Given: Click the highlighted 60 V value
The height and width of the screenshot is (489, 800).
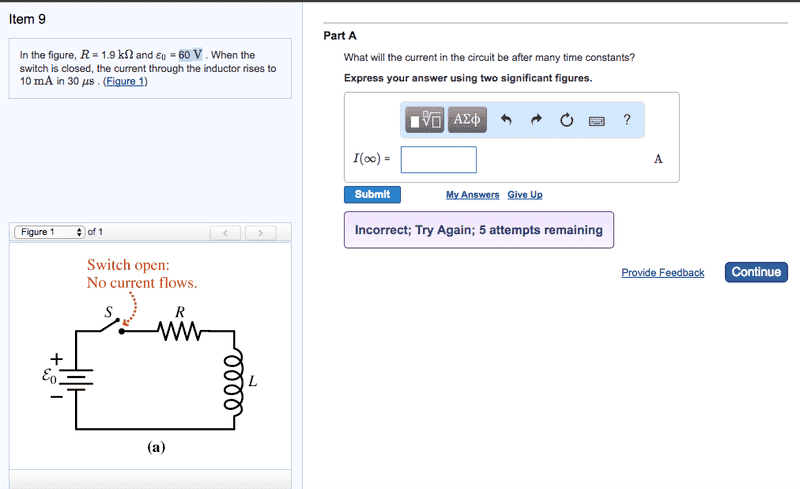Looking at the screenshot, I should pos(191,55).
